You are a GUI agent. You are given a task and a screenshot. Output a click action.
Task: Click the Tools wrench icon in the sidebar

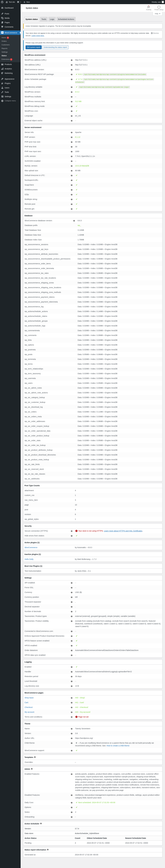point(2,92)
